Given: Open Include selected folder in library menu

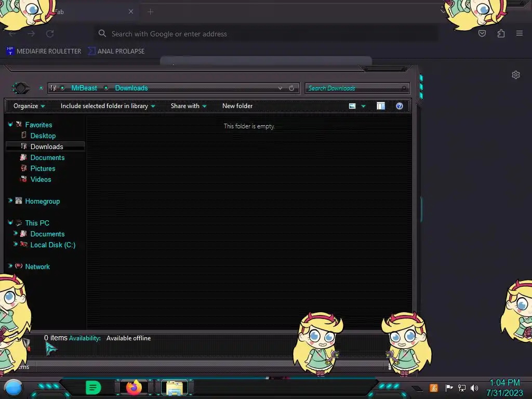Looking at the screenshot, I should pyautogui.click(x=108, y=106).
